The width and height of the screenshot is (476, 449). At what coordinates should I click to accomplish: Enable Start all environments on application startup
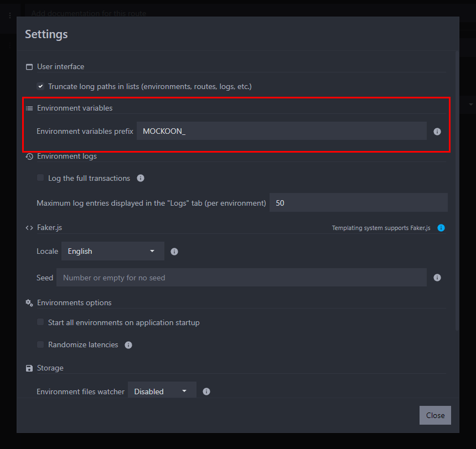point(40,322)
